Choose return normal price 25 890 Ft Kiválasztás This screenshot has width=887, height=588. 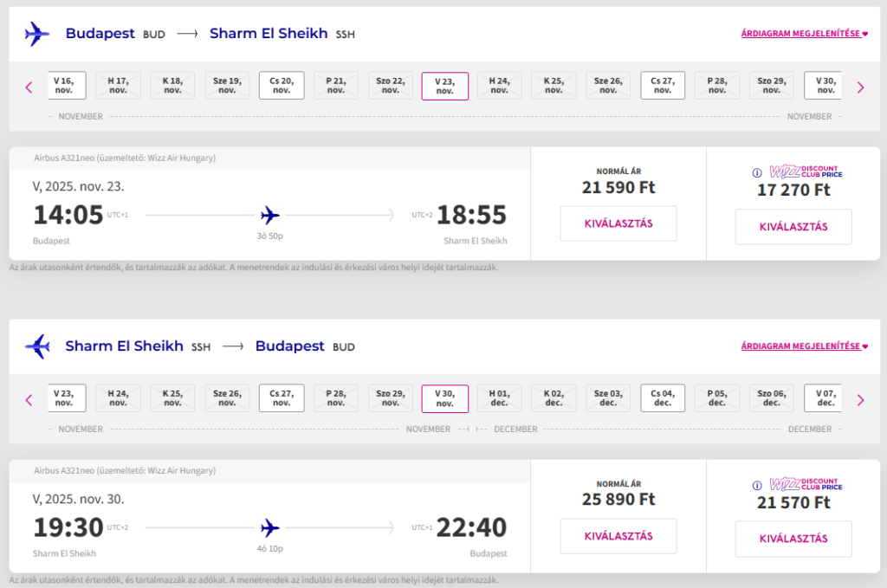pyautogui.click(x=618, y=536)
